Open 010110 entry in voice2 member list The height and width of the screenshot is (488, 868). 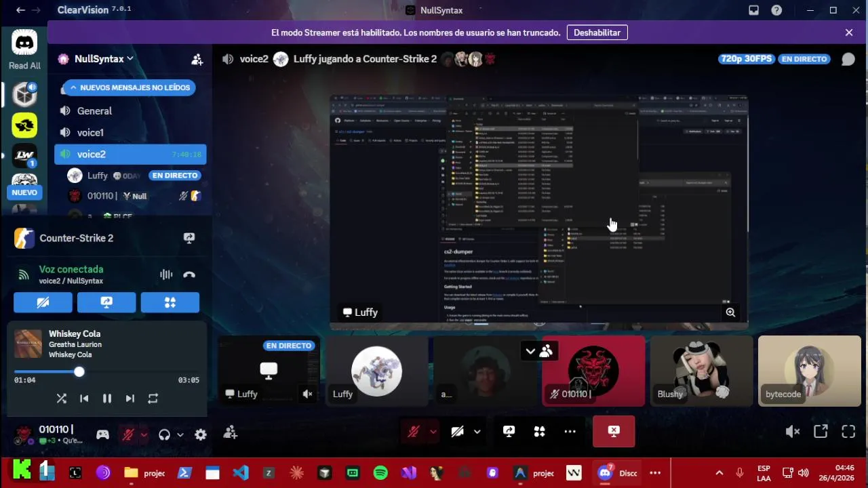click(x=134, y=196)
